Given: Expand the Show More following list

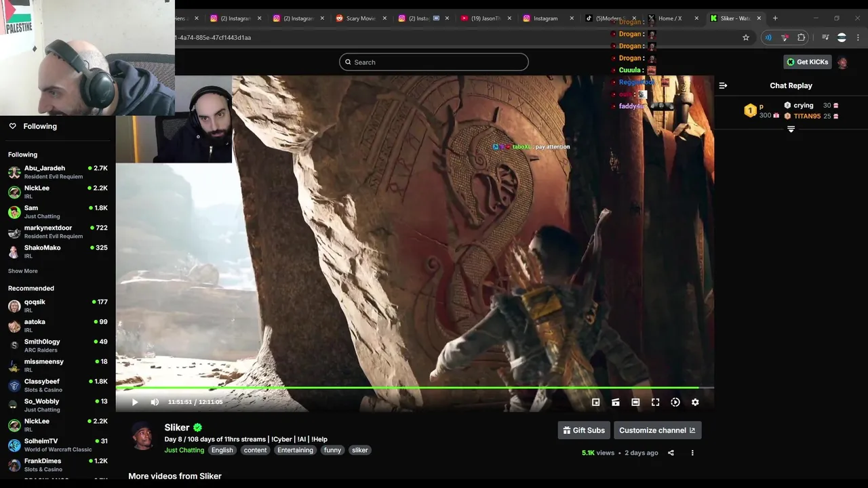Looking at the screenshot, I should pyautogui.click(x=22, y=271).
